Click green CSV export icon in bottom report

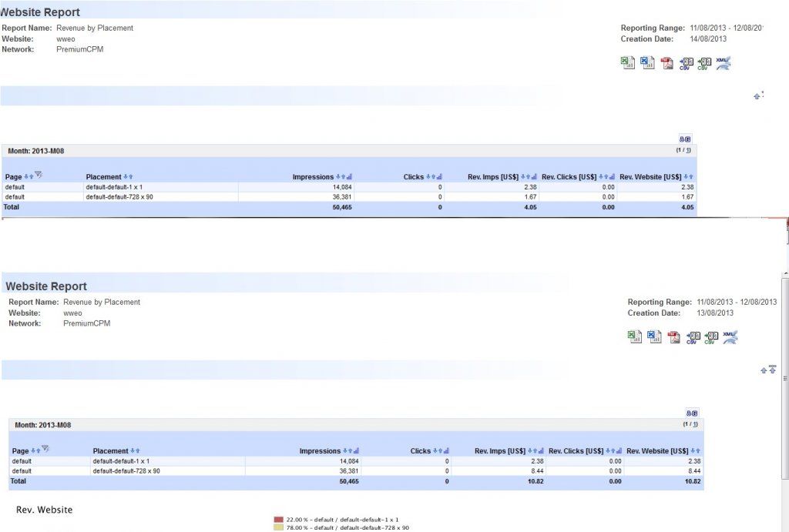click(x=710, y=336)
